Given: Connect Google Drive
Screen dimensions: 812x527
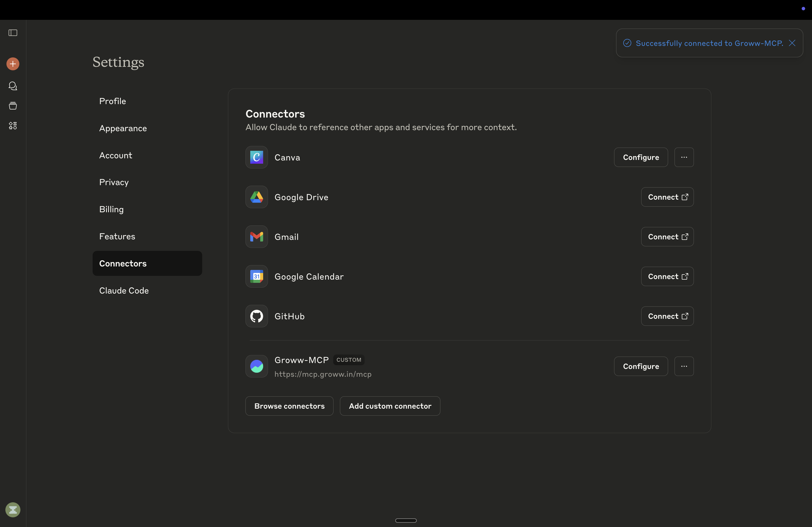Looking at the screenshot, I should tap(667, 197).
